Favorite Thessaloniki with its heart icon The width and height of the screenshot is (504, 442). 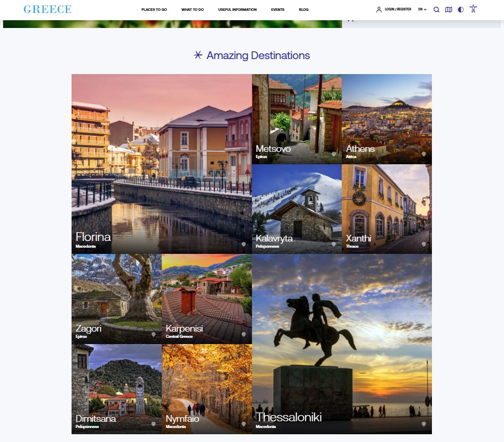424,424
